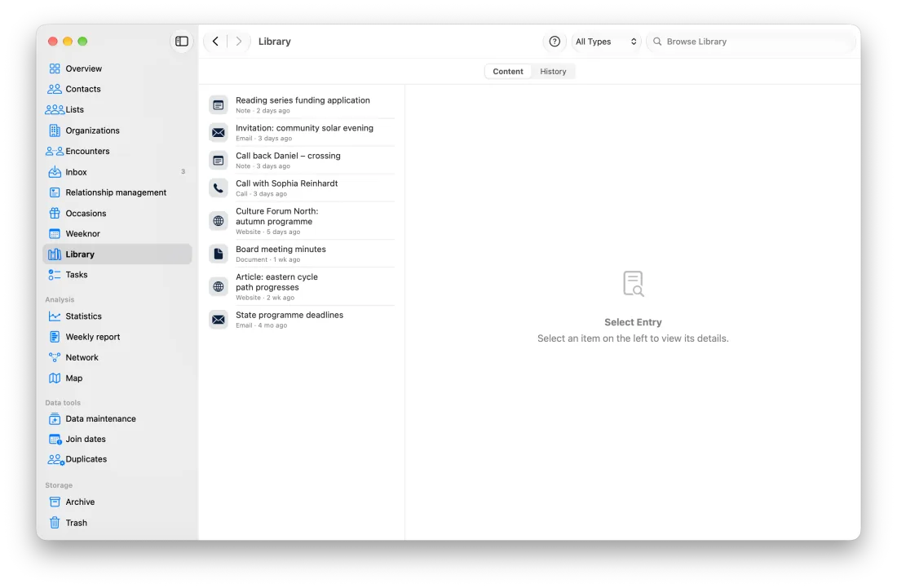This screenshot has height=588, width=897.
Task: Open Tasks in the sidebar
Action: (x=117, y=275)
